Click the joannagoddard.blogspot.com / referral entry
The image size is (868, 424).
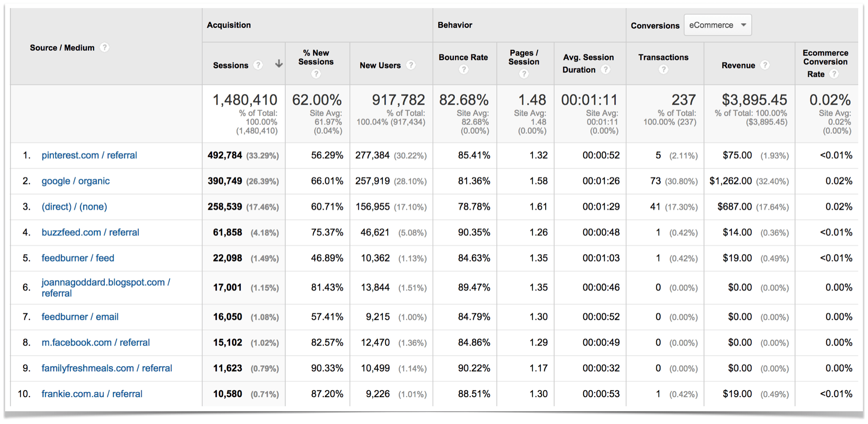(x=105, y=283)
